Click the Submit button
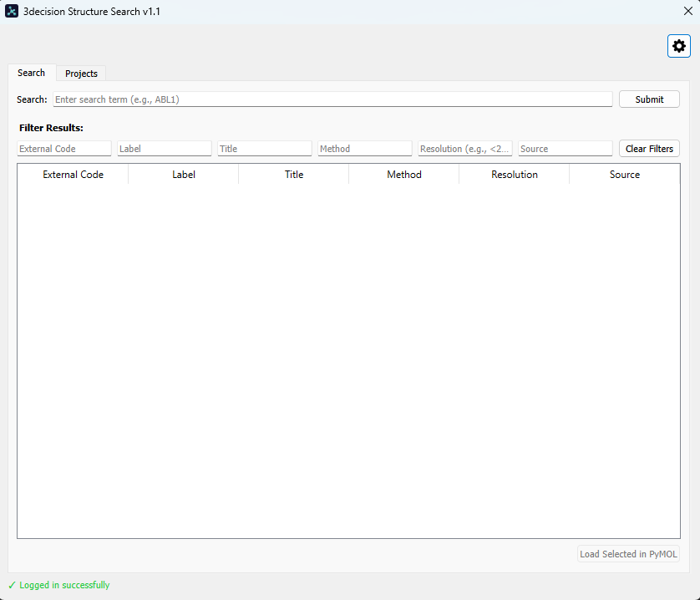Image resolution: width=700 pixels, height=600 pixels. (x=649, y=99)
